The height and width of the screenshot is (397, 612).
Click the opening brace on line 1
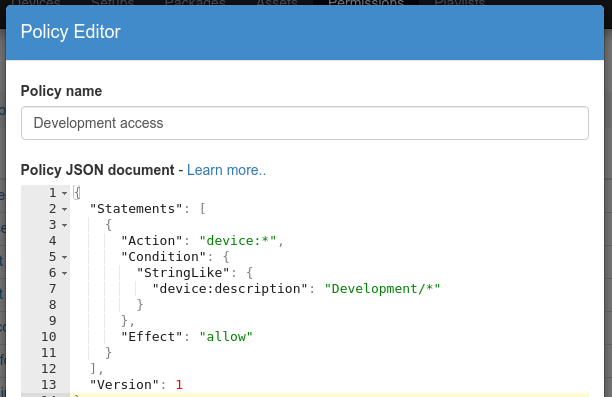[77, 192]
